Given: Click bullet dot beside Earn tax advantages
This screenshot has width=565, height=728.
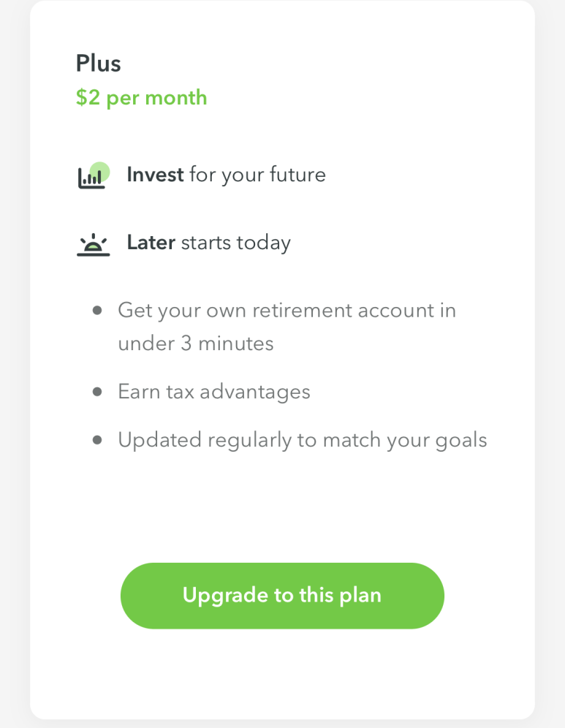Looking at the screenshot, I should 97,392.
